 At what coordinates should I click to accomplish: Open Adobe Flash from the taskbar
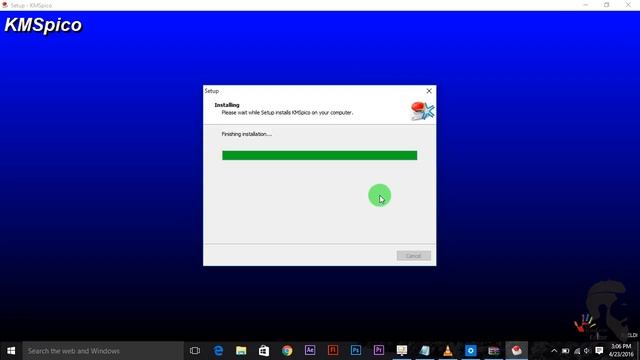pos(333,350)
